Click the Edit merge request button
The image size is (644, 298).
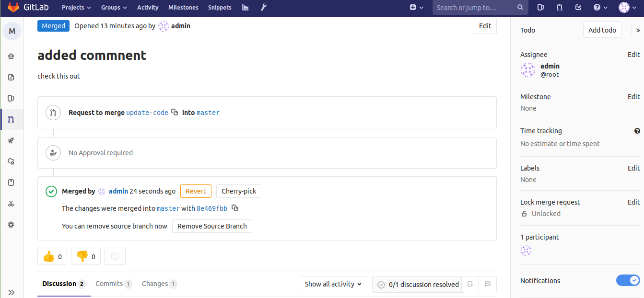point(485,26)
